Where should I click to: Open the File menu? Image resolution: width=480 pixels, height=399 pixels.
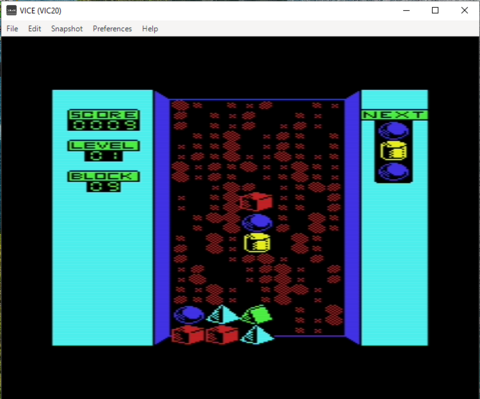[x=12, y=29]
